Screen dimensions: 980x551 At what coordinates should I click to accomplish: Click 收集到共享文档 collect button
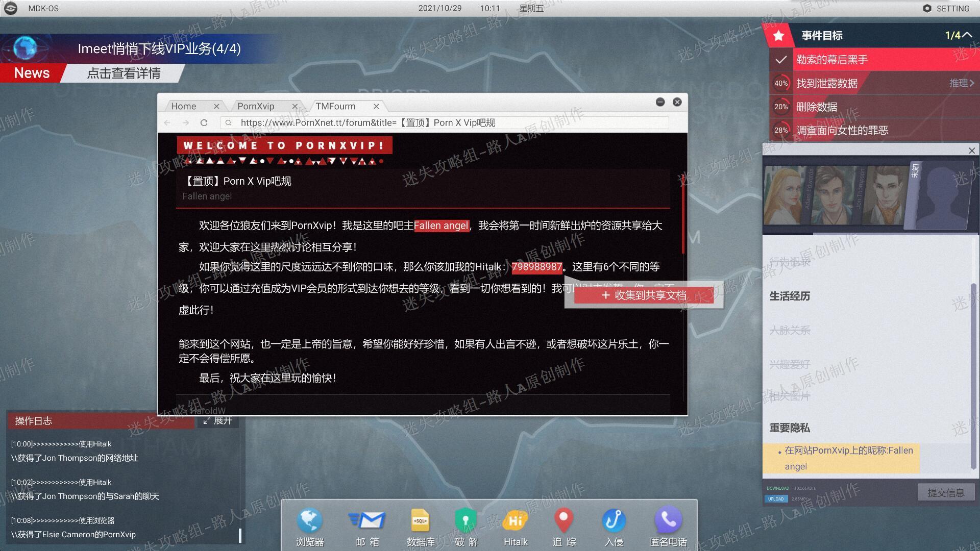click(x=644, y=295)
